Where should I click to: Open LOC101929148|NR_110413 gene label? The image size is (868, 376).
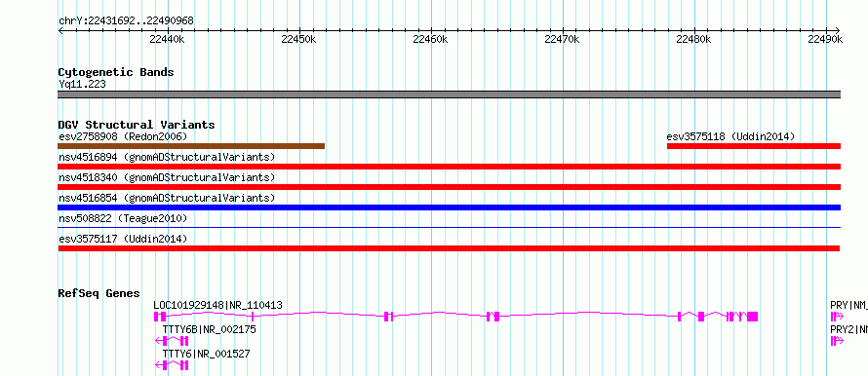tap(218, 305)
